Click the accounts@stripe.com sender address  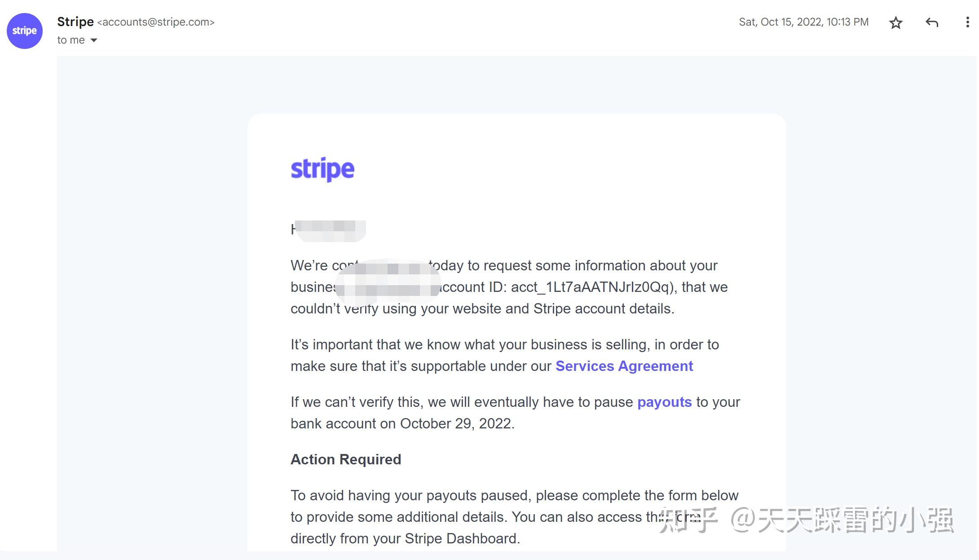[156, 22]
